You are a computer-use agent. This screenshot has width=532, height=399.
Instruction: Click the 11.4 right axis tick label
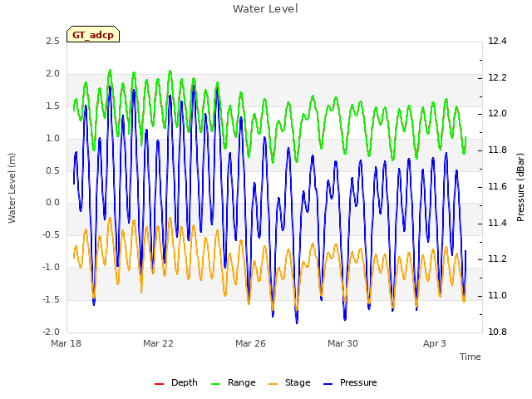[x=497, y=224]
